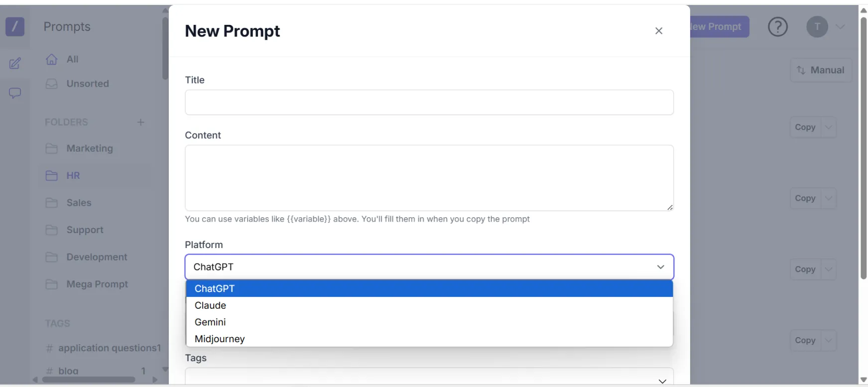Close the New Prompt dialog
Screen dimensions: 868x387
pyautogui.click(x=658, y=31)
